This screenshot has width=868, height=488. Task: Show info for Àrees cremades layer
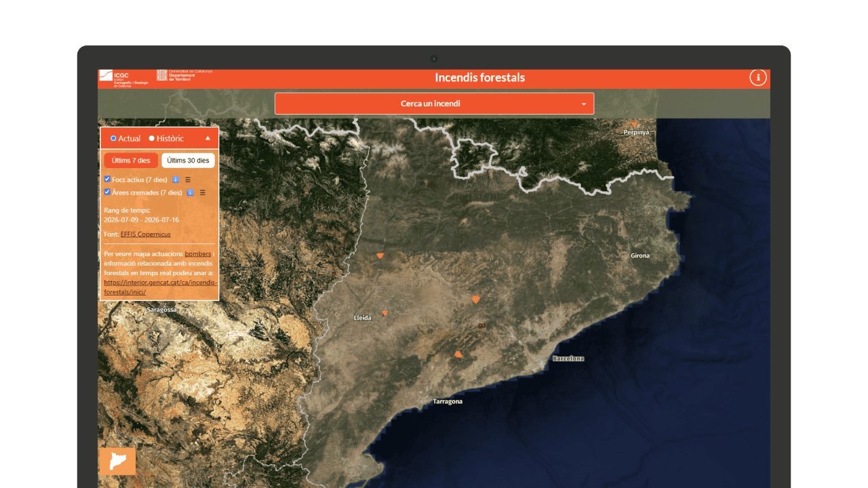pos(191,192)
